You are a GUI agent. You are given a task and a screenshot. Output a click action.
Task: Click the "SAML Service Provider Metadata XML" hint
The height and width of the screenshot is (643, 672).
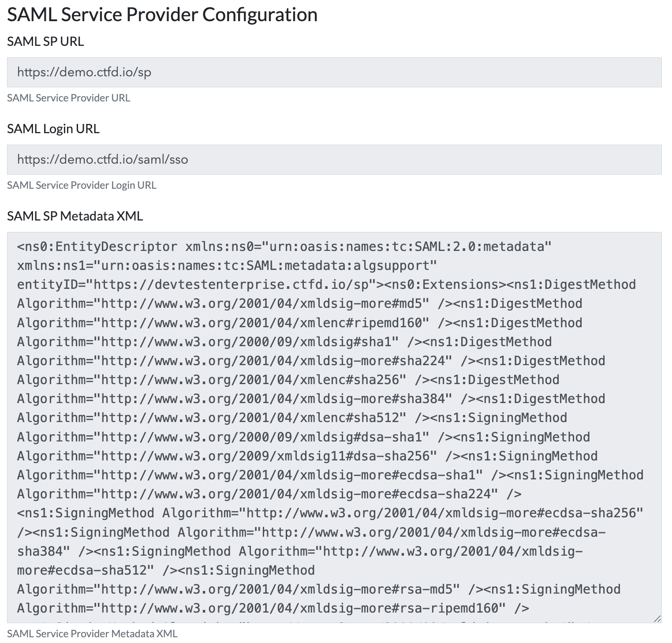[x=92, y=634]
